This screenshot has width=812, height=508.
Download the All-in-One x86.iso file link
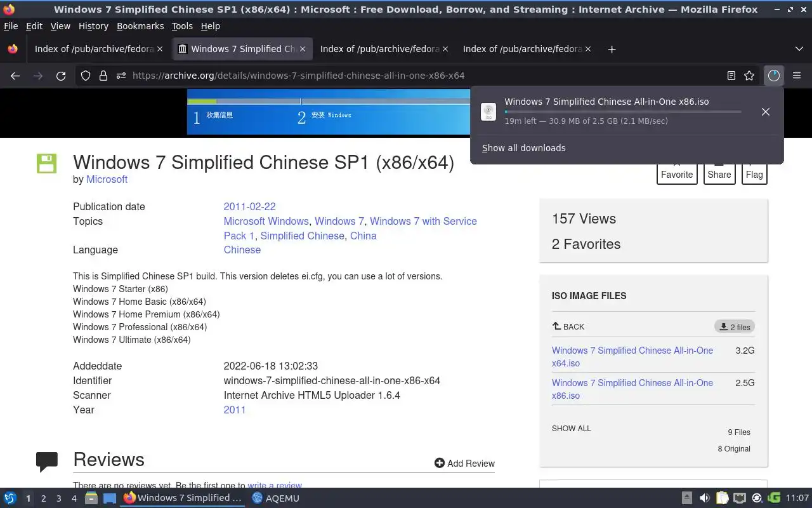632,389
